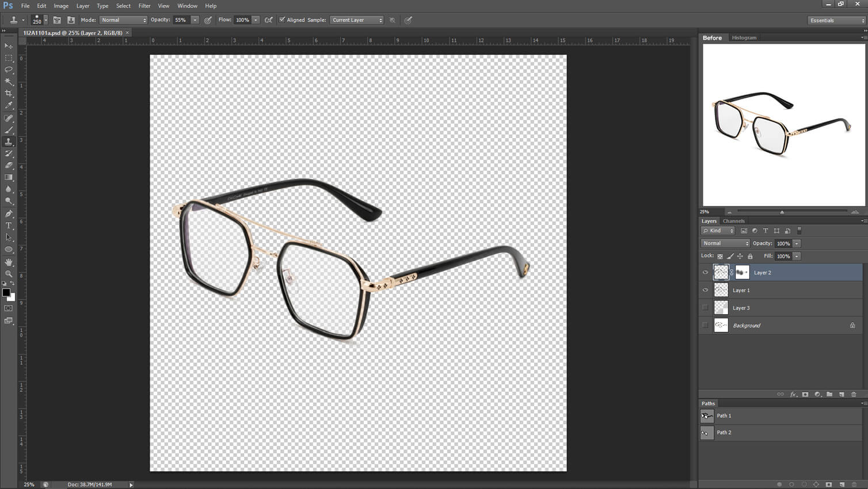Toggle lock transparent pixels

coord(720,256)
